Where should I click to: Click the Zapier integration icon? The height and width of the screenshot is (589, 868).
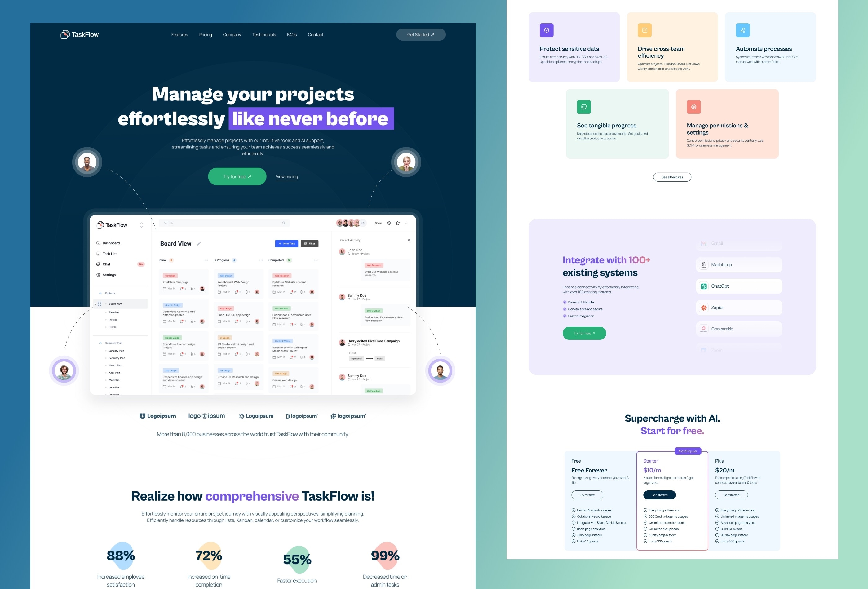click(703, 307)
